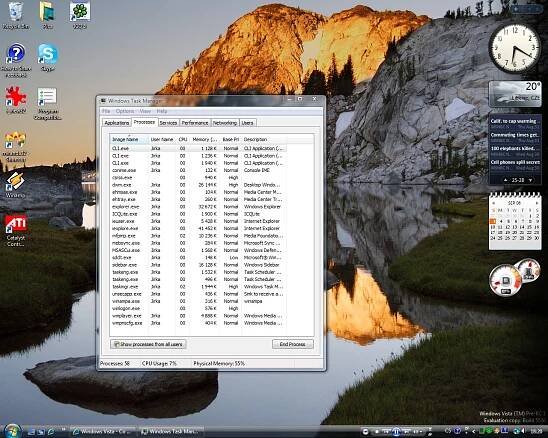Open the Program Compatibility desktop shortcut

(x=47, y=103)
